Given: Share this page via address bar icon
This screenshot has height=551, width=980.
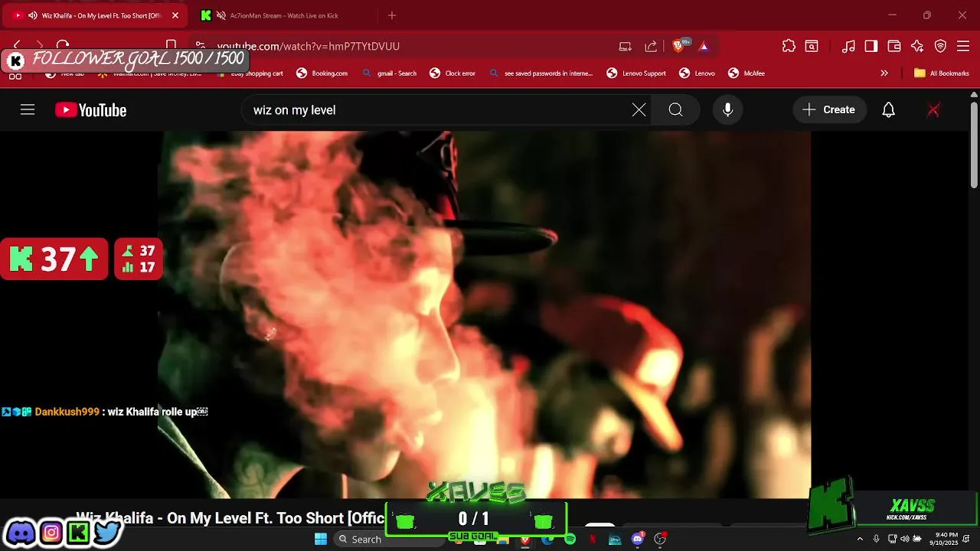Looking at the screenshot, I should (651, 46).
